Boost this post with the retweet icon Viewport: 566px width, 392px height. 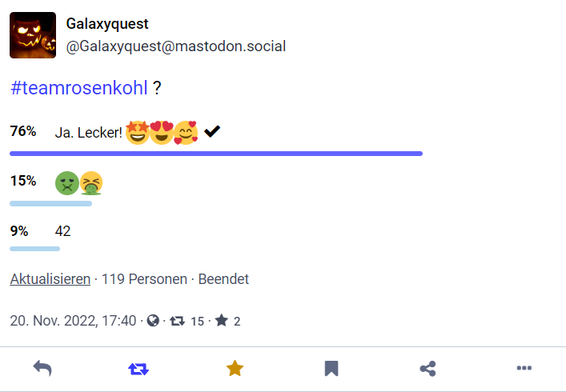point(138,368)
